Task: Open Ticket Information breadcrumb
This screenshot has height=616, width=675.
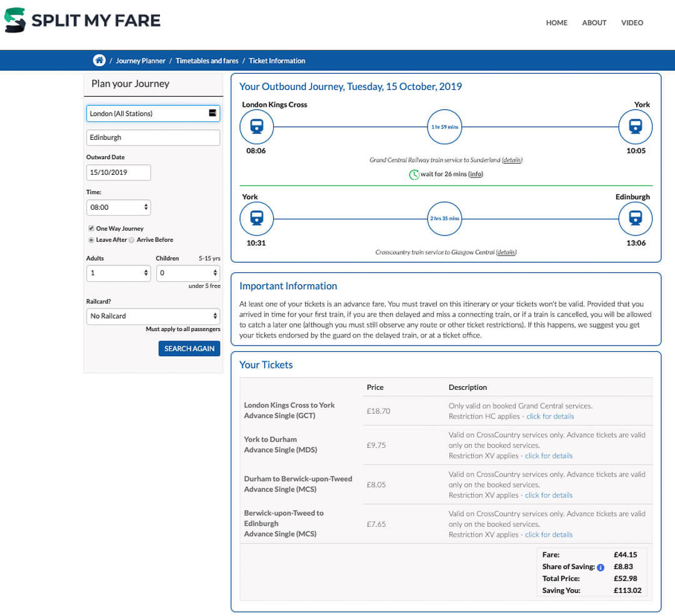Action: 277,61
